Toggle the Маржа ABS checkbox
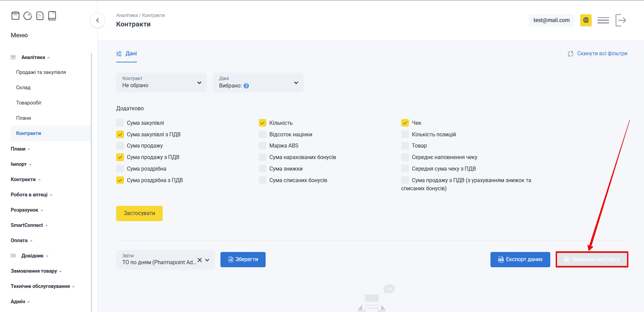The height and width of the screenshot is (312, 644). 262,146
